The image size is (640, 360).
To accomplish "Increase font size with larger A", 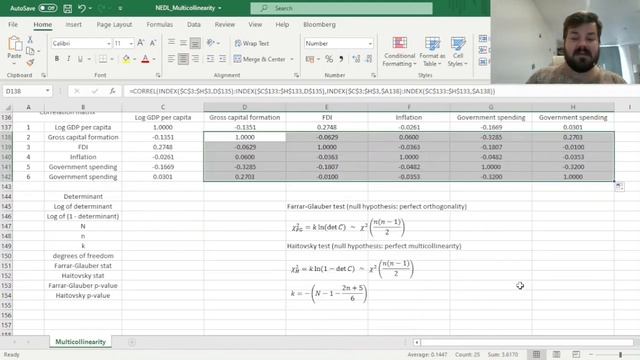I will (141, 43).
